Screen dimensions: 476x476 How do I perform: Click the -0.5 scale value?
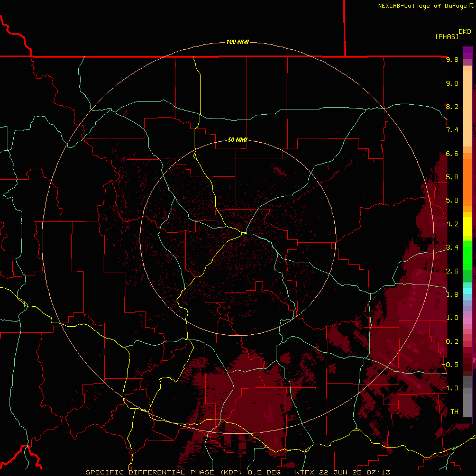coord(451,365)
